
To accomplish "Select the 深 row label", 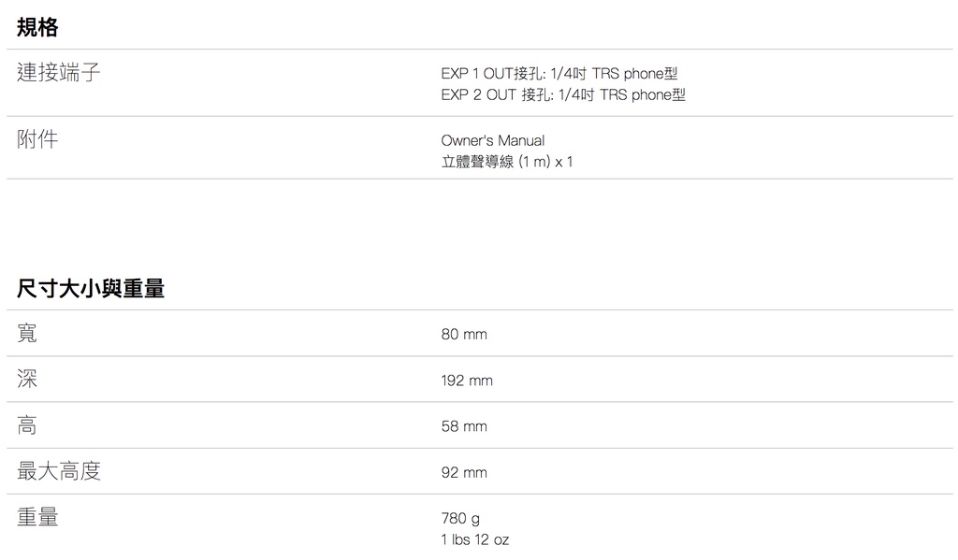I will pyautogui.click(x=27, y=379).
